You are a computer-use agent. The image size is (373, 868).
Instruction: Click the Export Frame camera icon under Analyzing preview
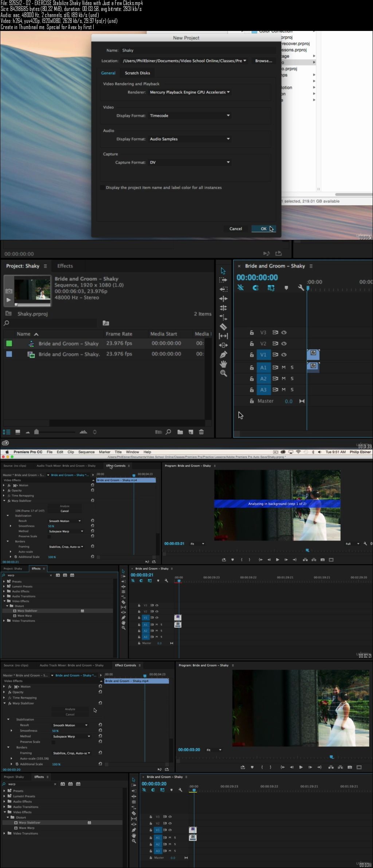[x=322, y=560]
